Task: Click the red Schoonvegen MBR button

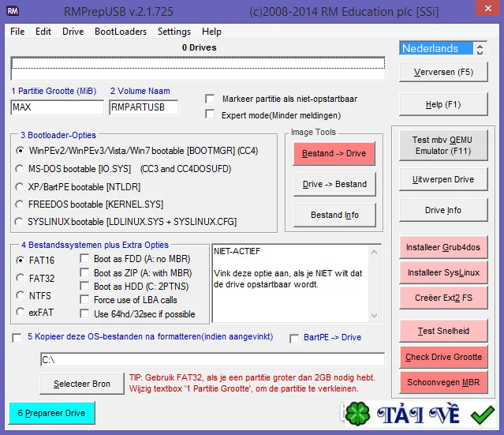Action: tap(443, 382)
